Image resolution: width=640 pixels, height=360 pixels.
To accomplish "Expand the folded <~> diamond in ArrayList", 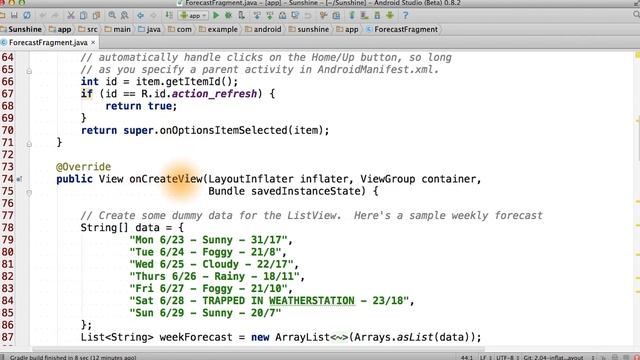I will pos(339,338).
